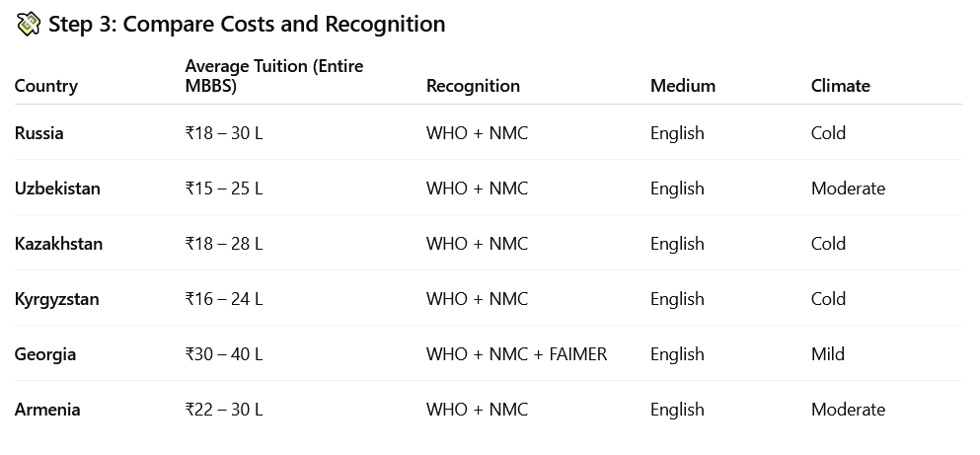Click the 'Step 3: Compare Costs and Recognition' heading
This screenshot has width=980, height=455.
[x=247, y=24]
